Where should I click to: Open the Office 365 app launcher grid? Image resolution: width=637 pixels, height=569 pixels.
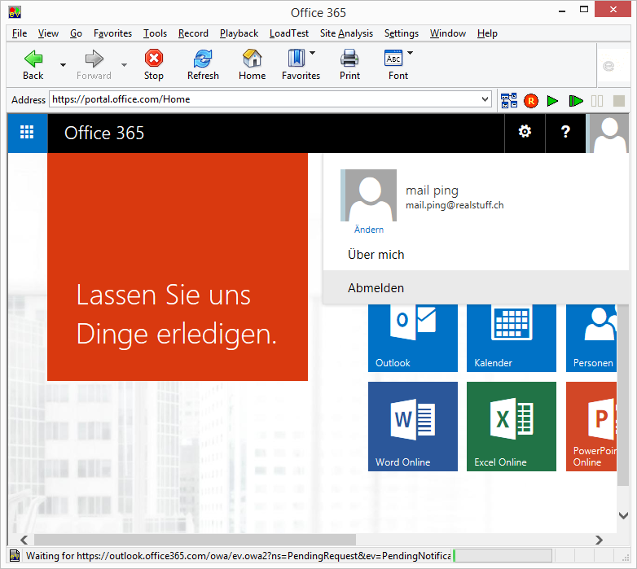click(27, 132)
